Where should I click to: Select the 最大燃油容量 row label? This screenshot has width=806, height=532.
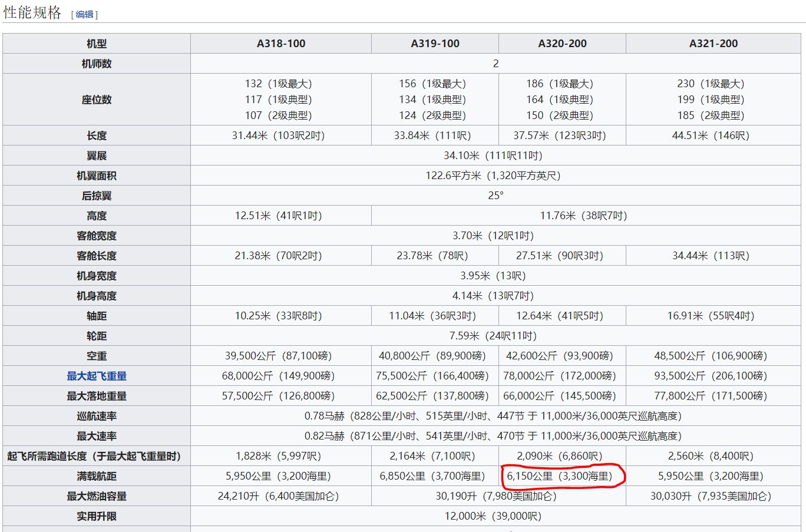tap(97, 496)
